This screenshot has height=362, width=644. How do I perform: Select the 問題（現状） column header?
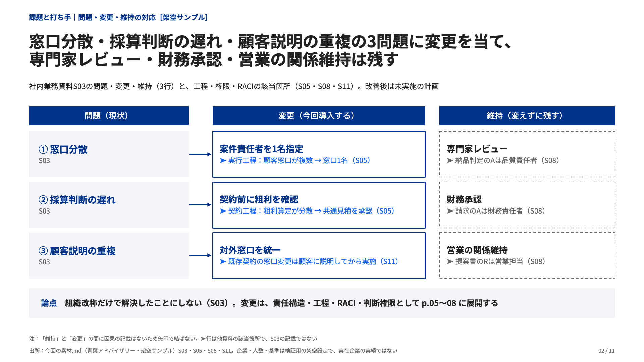click(x=109, y=116)
